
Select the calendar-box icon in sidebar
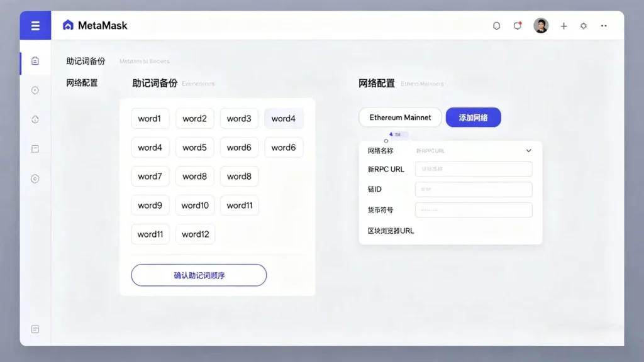[x=35, y=148]
